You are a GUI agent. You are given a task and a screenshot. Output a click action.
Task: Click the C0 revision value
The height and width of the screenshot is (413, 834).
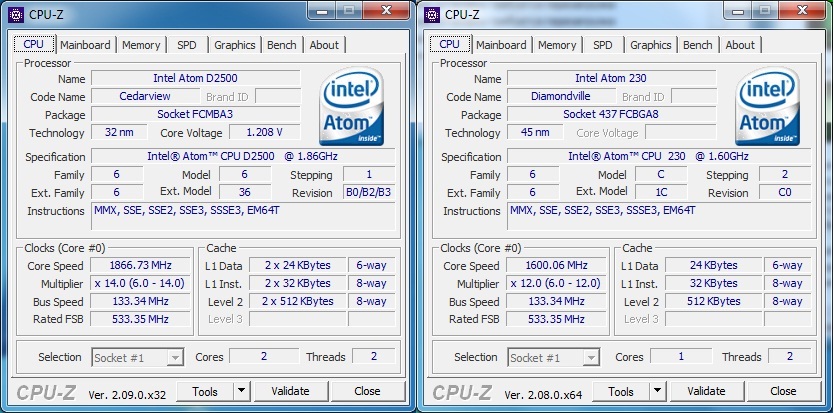(785, 192)
